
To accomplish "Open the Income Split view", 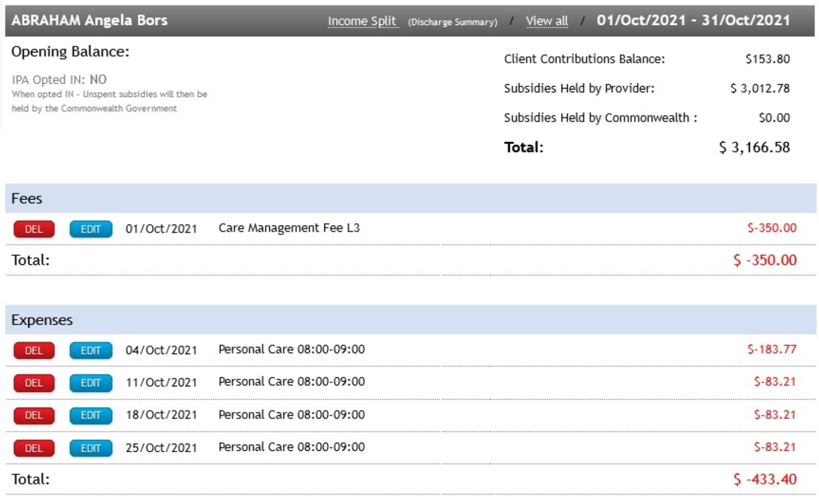I will pyautogui.click(x=362, y=21).
